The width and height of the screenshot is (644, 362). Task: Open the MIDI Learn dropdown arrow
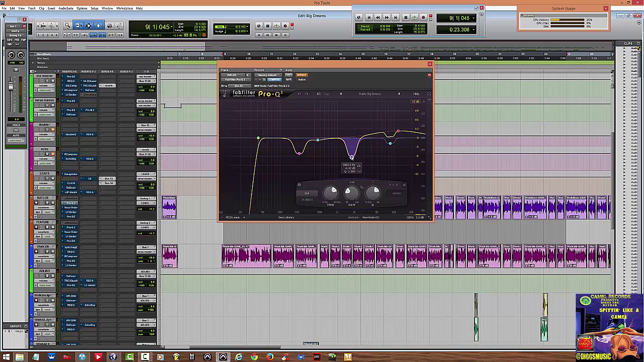tap(244, 217)
